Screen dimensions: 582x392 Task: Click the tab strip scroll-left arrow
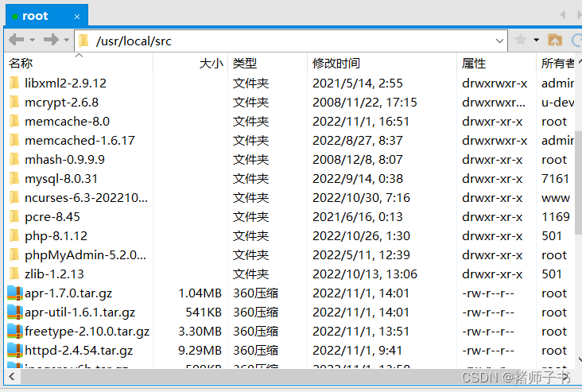tap(563, 14)
